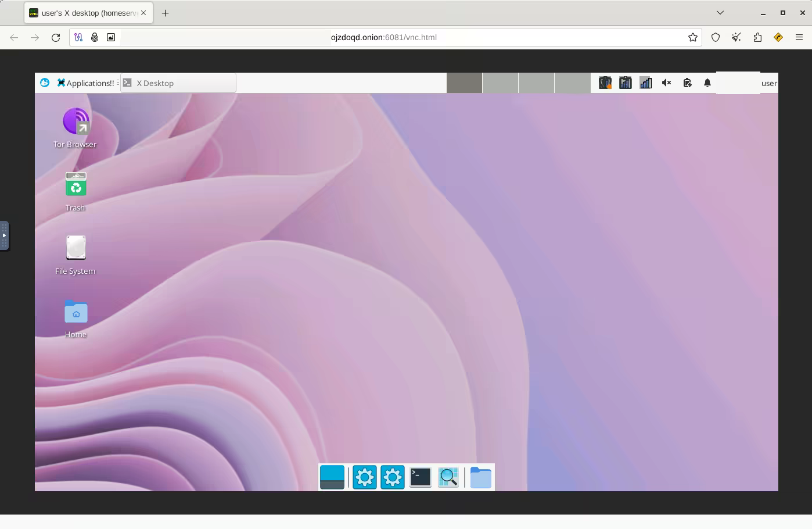Toggle the muted volume icon in panel
812x529 pixels.
click(667, 83)
